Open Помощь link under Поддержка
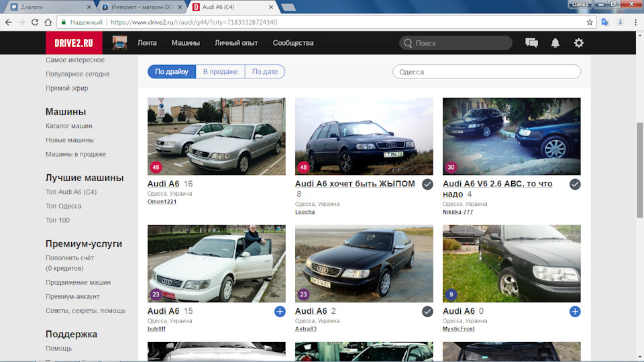The height and width of the screenshot is (362, 644). pyautogui.click(x=59, y=349)
